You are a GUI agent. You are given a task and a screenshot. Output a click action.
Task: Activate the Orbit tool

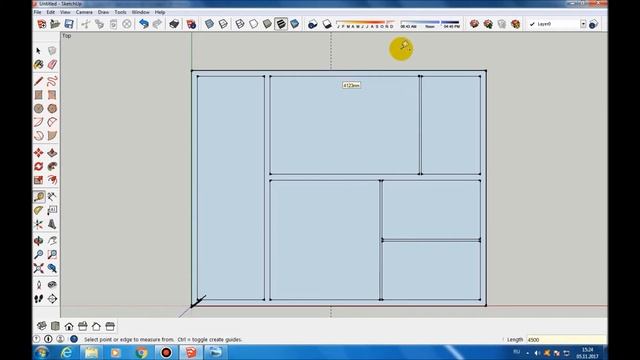[x=38, y=241]
